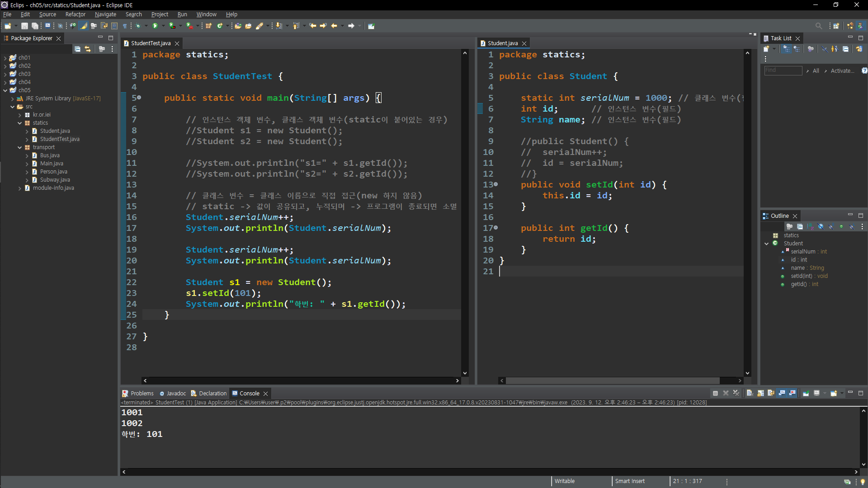Click the New Task icon in Task List
868x488 pixels.
click(x=766, y=49)
